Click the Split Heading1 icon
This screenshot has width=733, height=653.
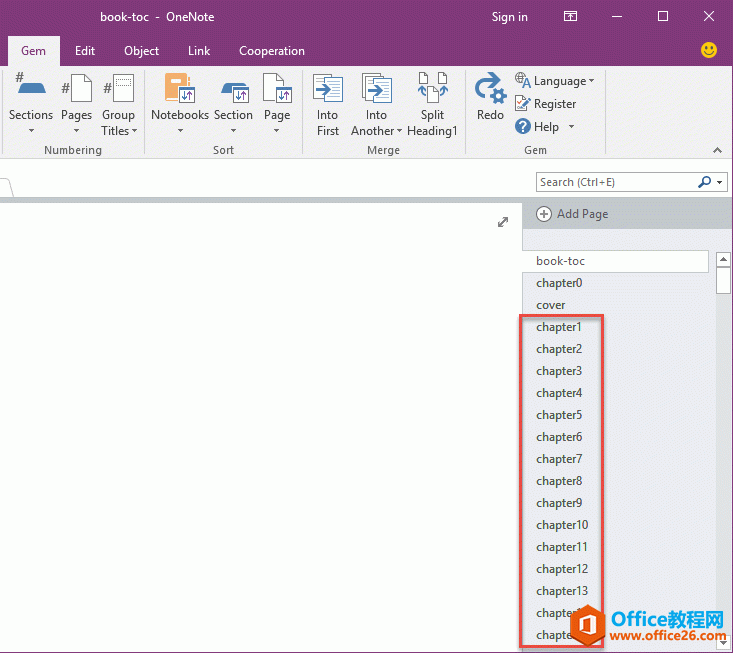coord(432,91)
